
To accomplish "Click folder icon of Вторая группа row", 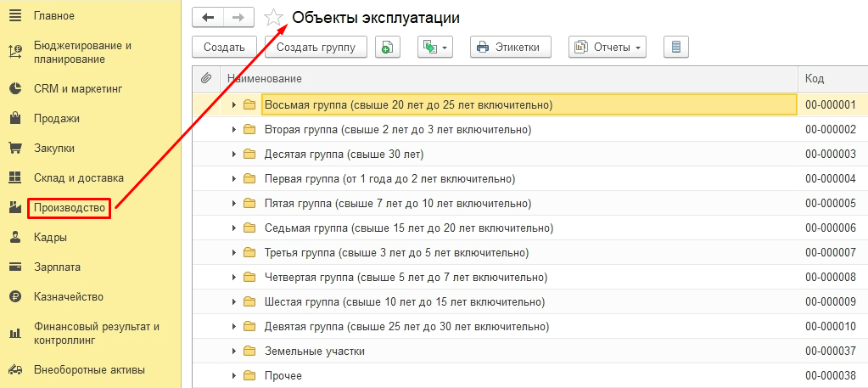I will tap(249, 130).
